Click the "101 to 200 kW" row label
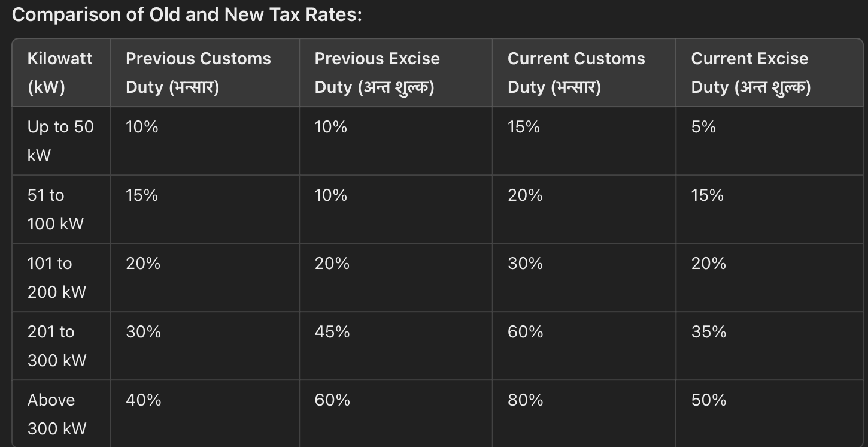This screenshot has width=868, height=447. [x=56, y=277]
